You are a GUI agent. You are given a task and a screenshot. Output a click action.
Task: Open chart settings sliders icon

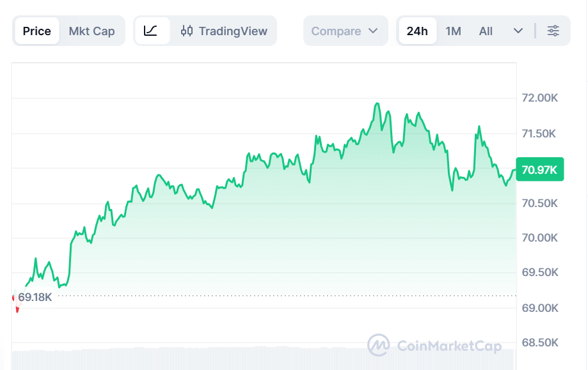coord(553,31)
